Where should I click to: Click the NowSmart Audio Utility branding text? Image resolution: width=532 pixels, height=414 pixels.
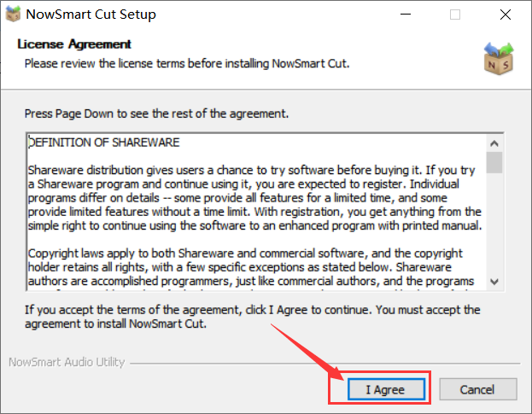pos(67,362)
